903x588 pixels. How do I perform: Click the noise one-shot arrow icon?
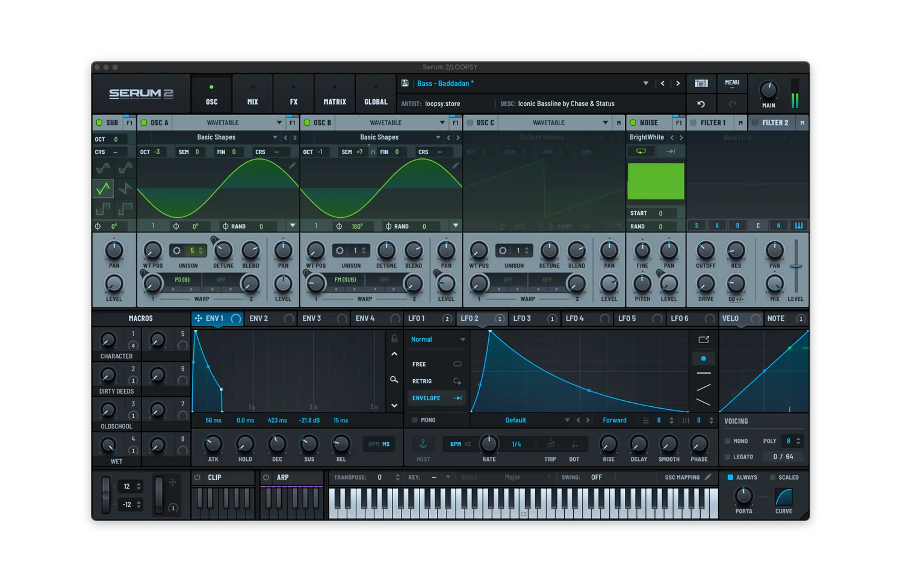point(671,152)
